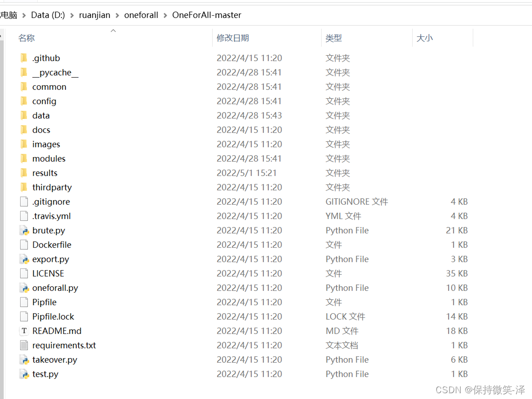The width and height of the screenshot is (532, 399).
Task: Click the README.md file icon
Action: 24,331
